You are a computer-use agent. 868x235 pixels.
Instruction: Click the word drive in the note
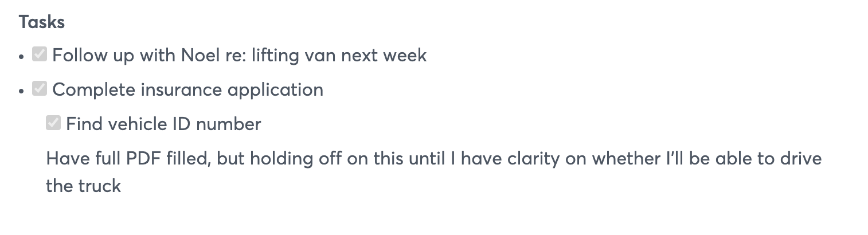click(x=801, y=158)
